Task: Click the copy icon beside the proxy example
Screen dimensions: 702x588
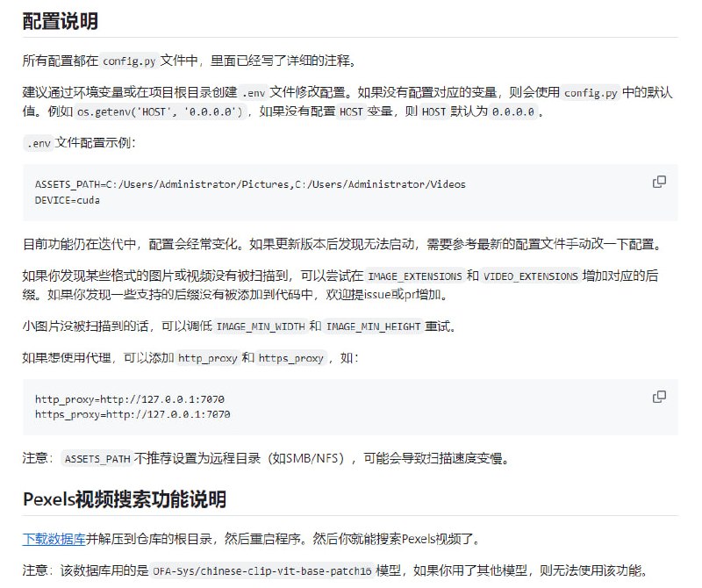Action: coord(657,396)
